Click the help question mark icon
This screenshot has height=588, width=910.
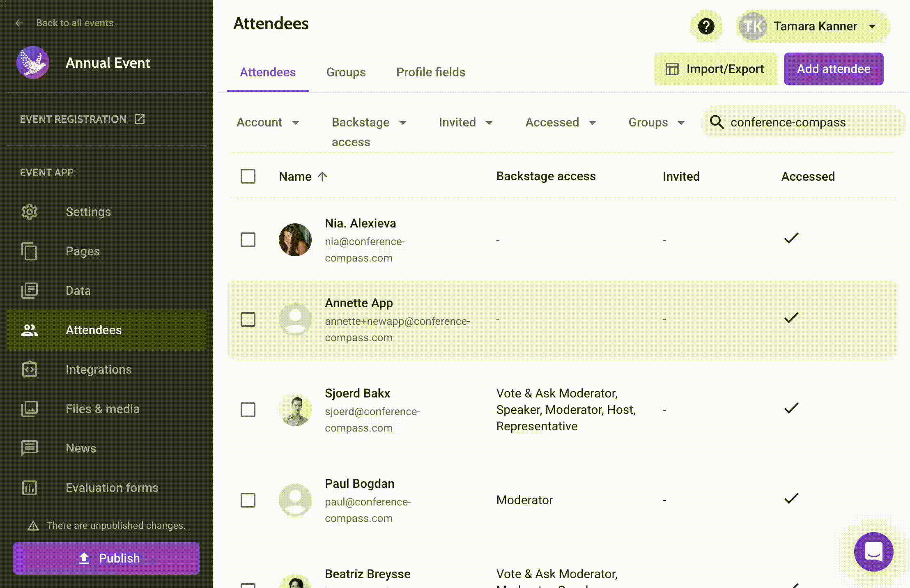coord(706,26)
